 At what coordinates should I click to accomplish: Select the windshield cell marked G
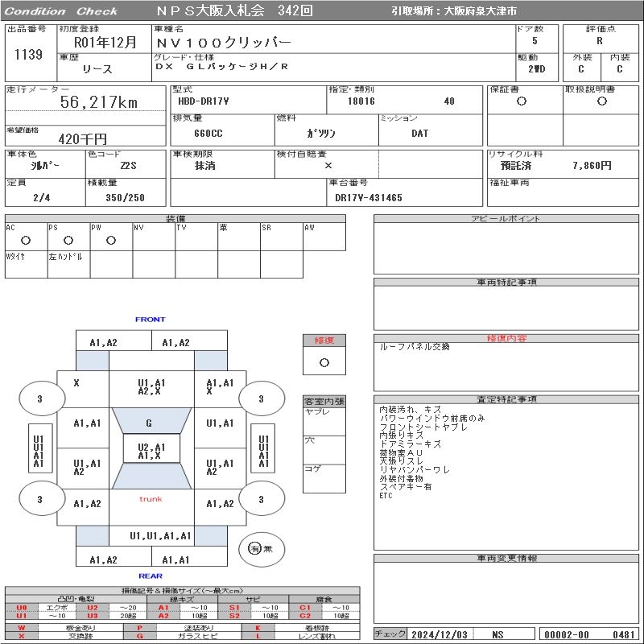pyautogui.click(x=149, y=423)
